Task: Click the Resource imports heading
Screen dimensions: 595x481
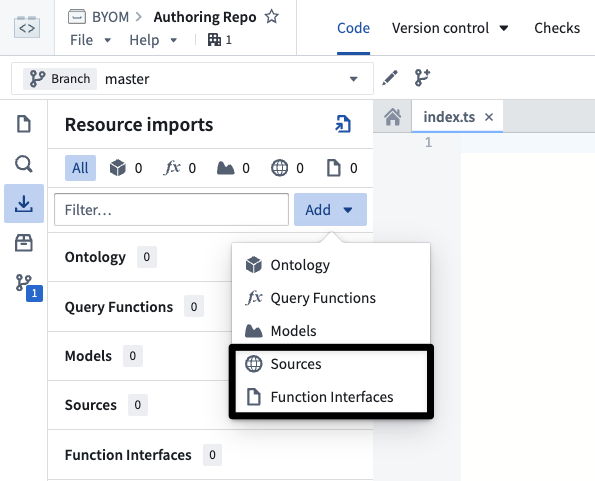Action: point(139,124)
